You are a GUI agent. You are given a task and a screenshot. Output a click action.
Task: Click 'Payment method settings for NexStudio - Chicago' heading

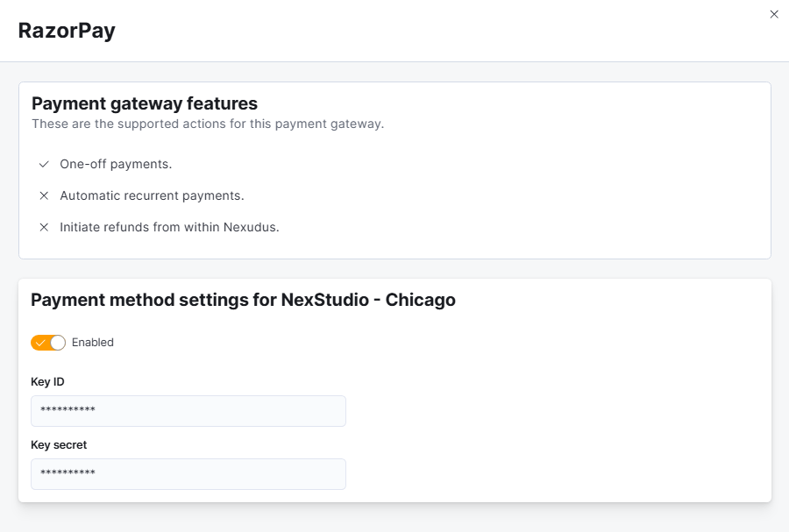(243, 300)
